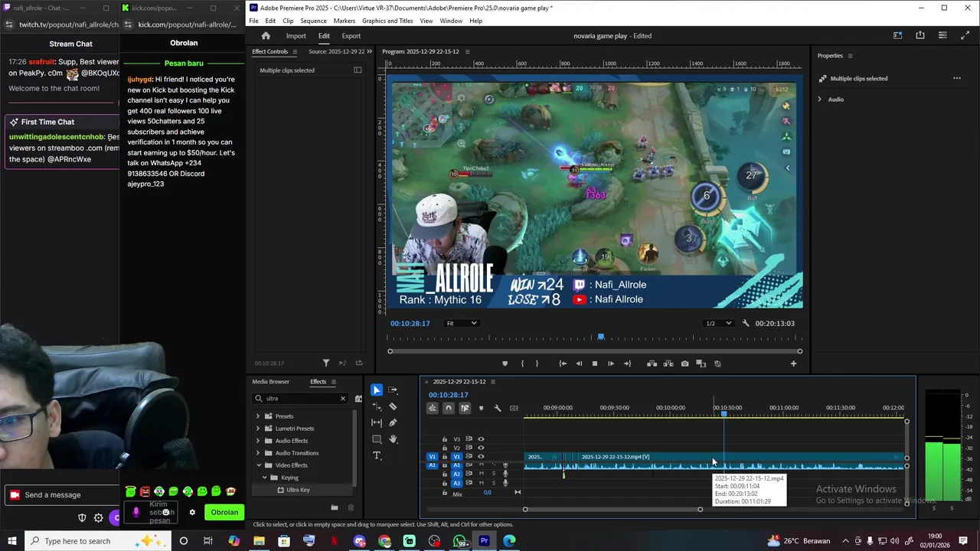Open the Graphics and Titles menu
Image resolution: width=980 pixels, height=551 pixels.
coord(387,21)
